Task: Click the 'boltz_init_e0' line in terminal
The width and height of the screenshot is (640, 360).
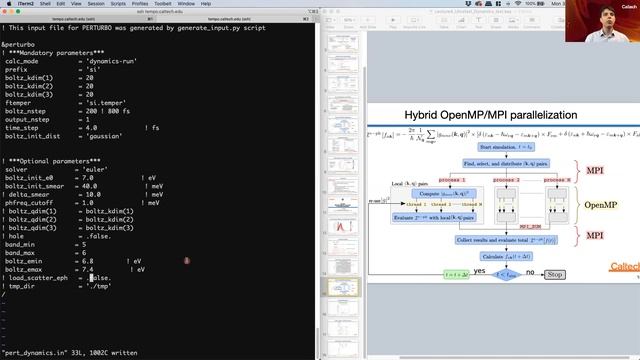Action: pos(80,178)
